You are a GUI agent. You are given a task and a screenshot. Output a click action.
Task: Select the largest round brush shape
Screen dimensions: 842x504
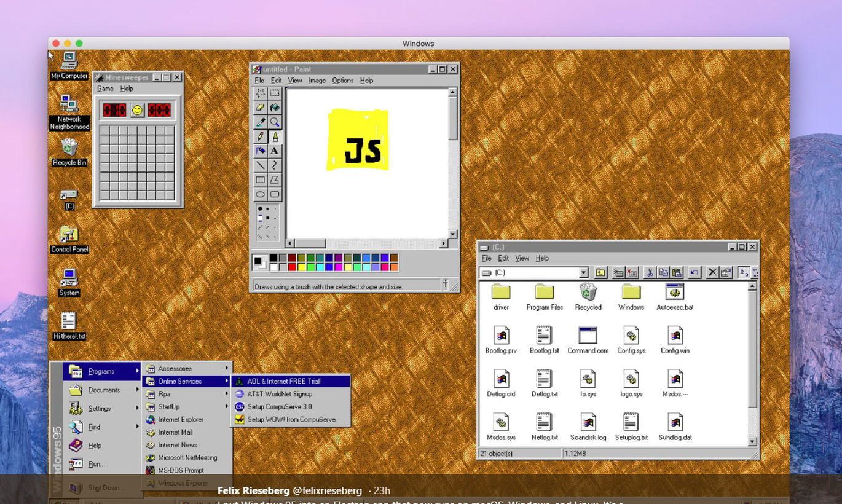pyautogui.click(x=260, y=209)
